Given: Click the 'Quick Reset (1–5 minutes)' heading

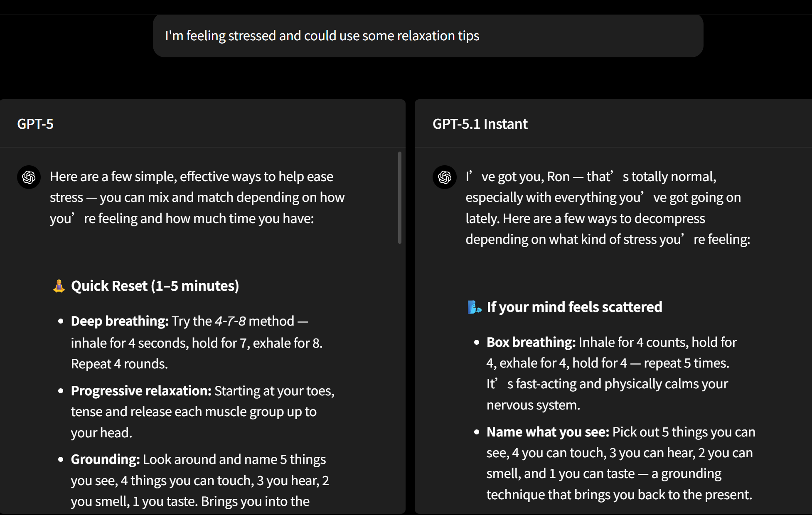Looking at the screenshot, I should pyautogui.click(x=155, y=286).
